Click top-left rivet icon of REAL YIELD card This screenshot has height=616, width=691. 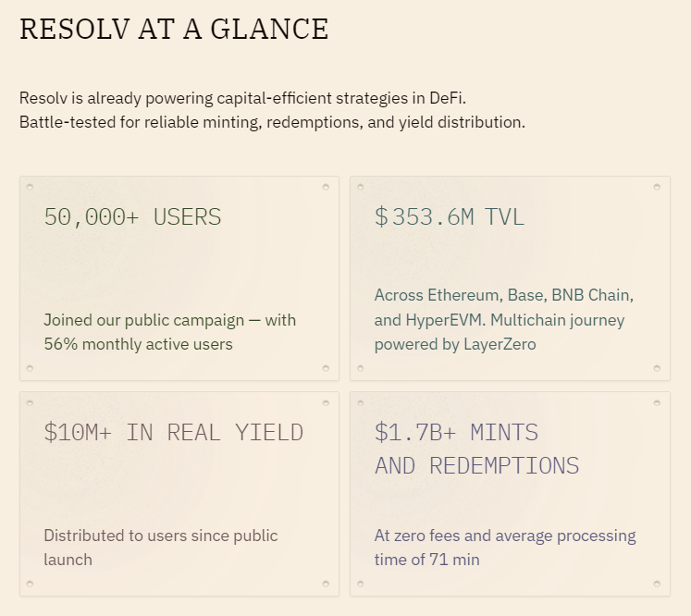pos(30,402)
